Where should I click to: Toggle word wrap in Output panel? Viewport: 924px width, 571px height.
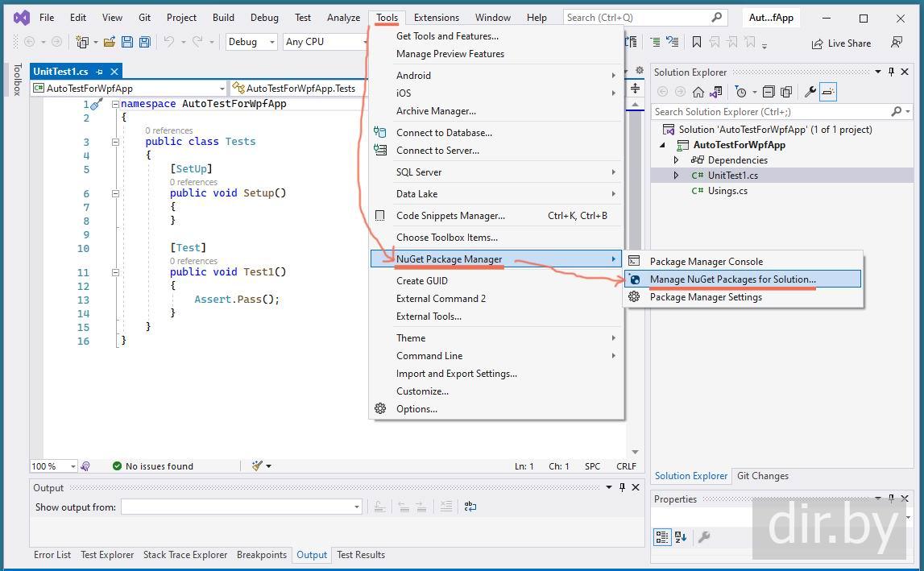point(470,507)
